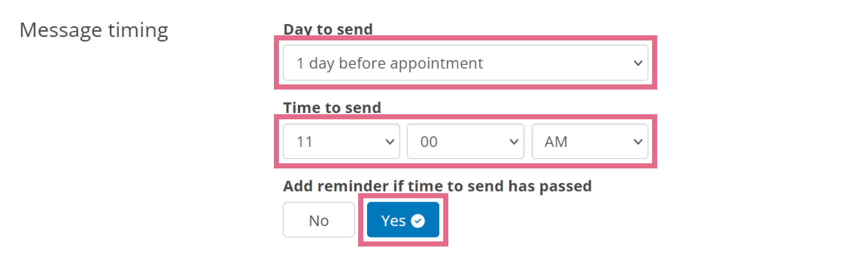Click the AM period value
Image resolution: width=868 pixels, height=263 pixels.
pos(556,142)
